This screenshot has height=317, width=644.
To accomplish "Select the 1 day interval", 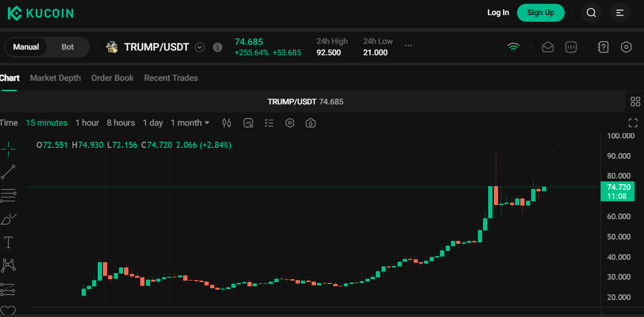I will pos(153,123).
